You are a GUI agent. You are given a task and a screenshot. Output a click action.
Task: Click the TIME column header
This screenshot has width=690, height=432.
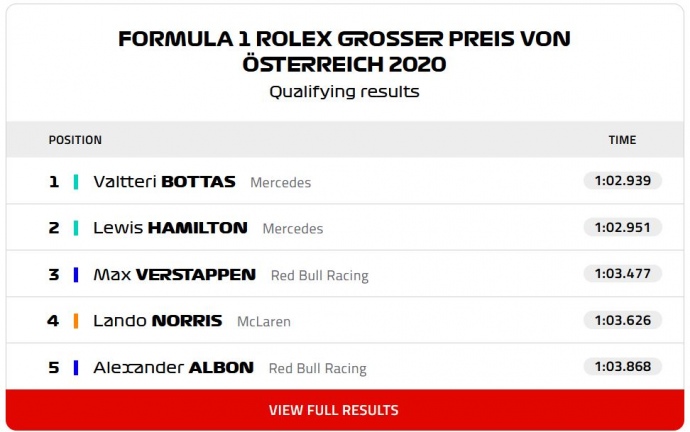tap(622, 140)
